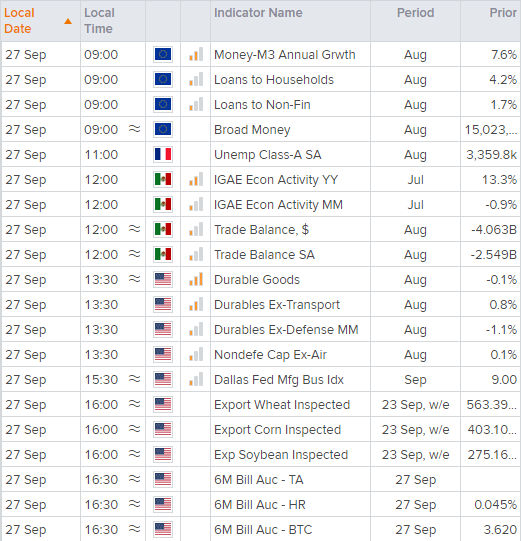Click the approximate-time symbol on Broad Money row
The image size is (521, 541).
[x=135, y=129]
